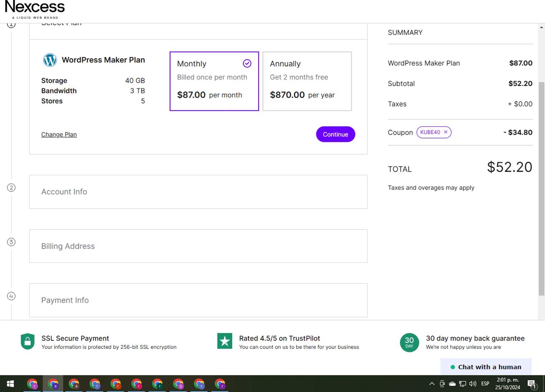Open the Chrome window with S profile badge

tap(178, 384)
